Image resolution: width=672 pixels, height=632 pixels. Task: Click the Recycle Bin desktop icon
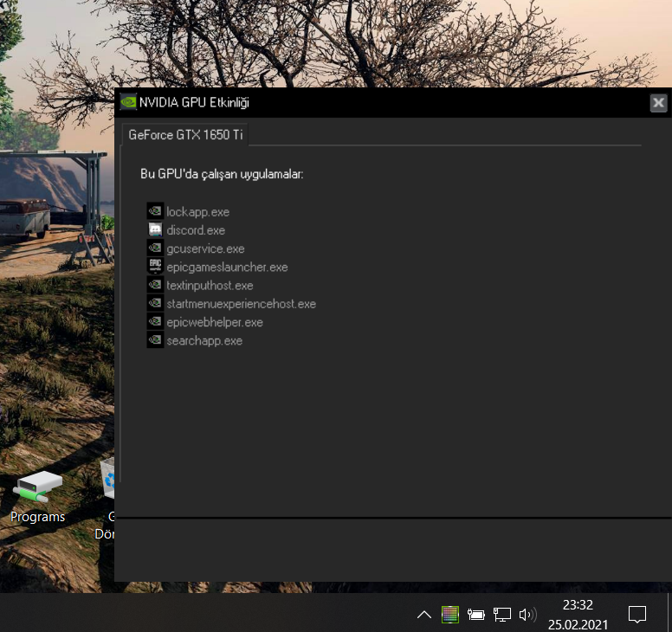pos(108,478)
